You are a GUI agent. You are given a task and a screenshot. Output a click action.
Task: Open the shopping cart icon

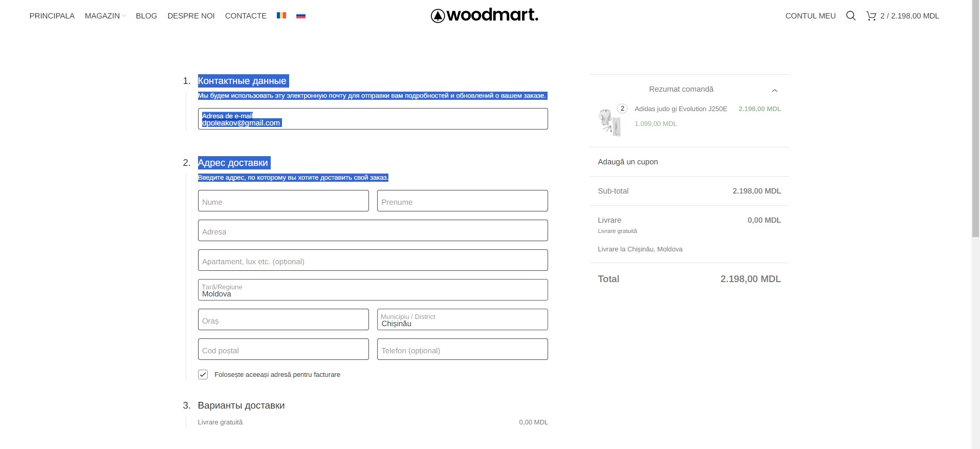(x=871, y=16)
